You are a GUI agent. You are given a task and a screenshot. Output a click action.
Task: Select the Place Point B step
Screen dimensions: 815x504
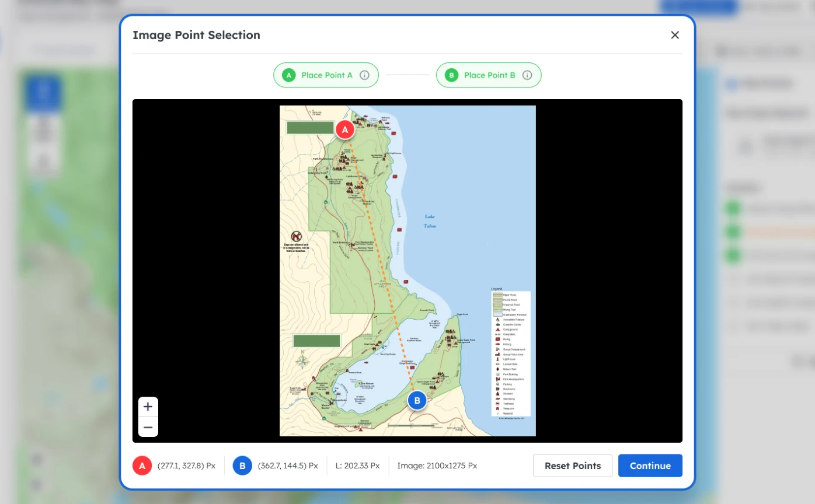click(489, 75)
